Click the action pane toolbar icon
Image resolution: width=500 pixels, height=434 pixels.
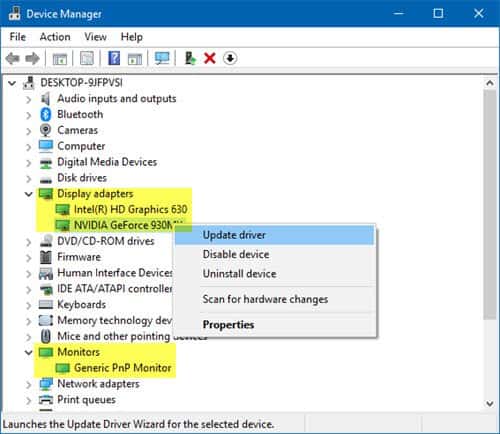pos(135,59)
